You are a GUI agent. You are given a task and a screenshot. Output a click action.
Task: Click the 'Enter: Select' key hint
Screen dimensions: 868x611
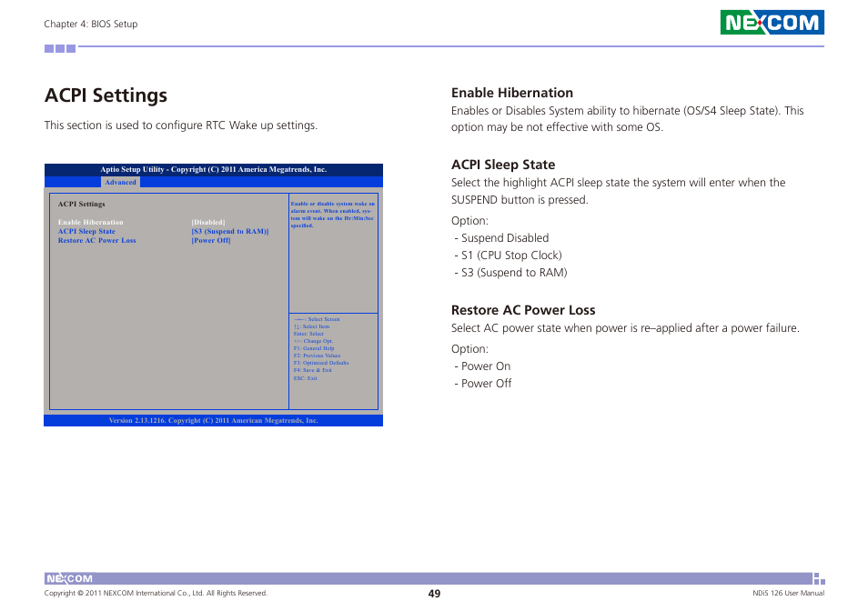point(308,334)
